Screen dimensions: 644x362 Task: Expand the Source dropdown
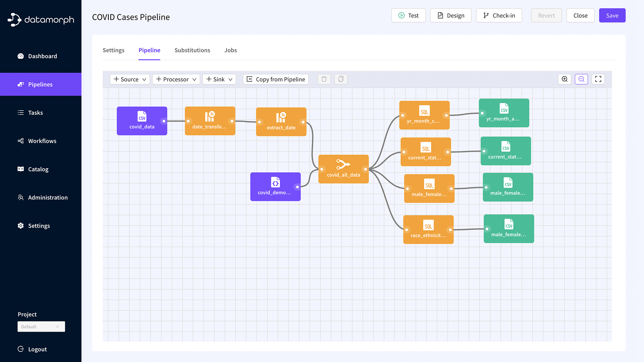tap(130, 79)
